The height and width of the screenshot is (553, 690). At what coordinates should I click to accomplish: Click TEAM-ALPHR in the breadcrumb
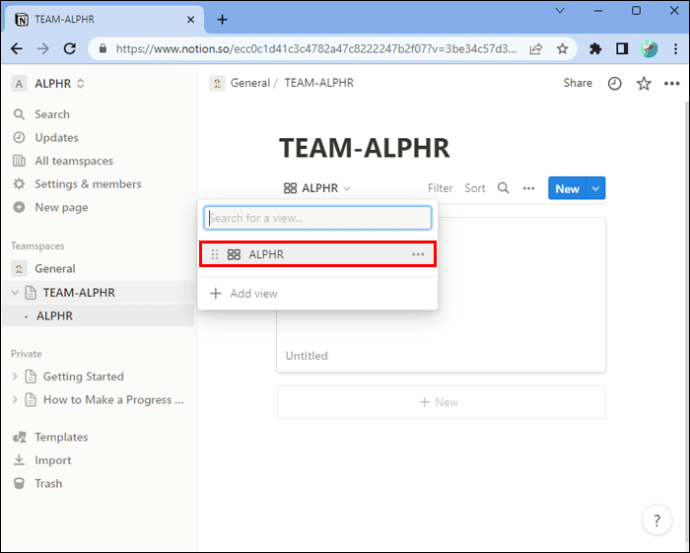coord(319,83)
